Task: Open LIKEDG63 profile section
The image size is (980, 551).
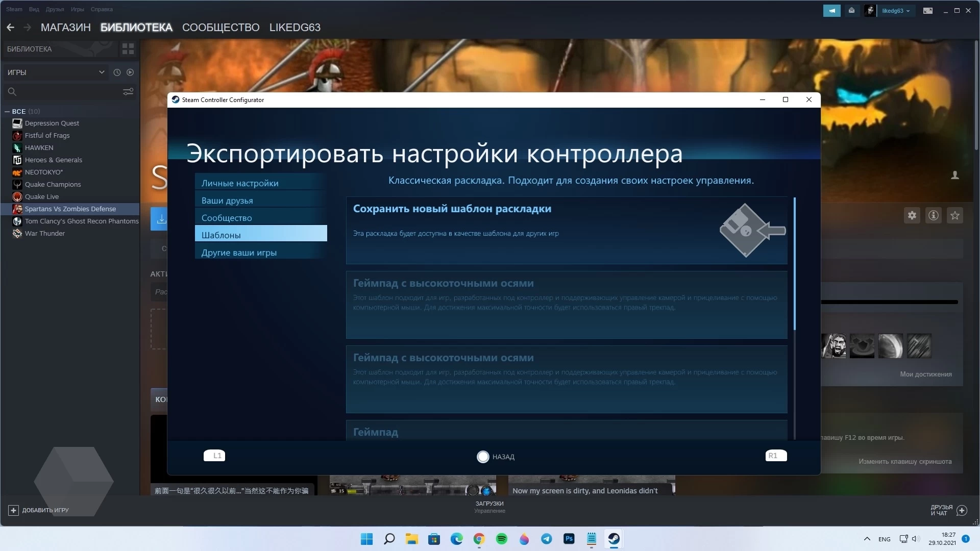Action: coord(295,28)
